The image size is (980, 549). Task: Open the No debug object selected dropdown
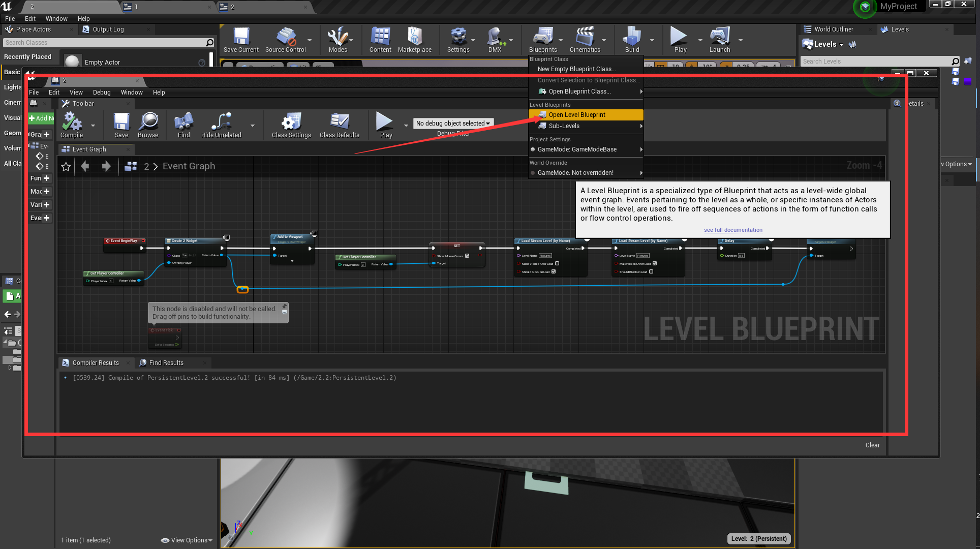point(453,123)
